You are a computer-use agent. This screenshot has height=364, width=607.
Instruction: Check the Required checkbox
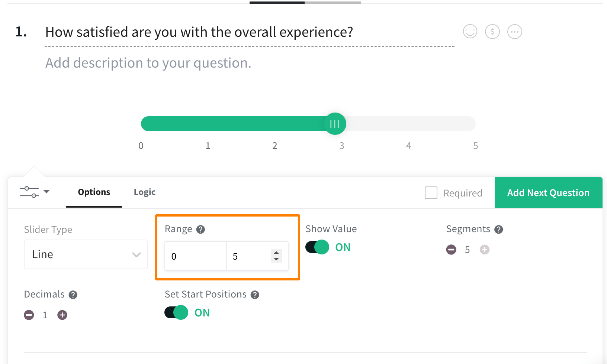[x=431, y=193]
